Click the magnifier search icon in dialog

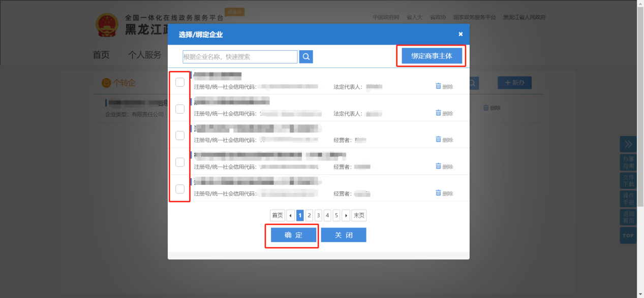point(306,57)
